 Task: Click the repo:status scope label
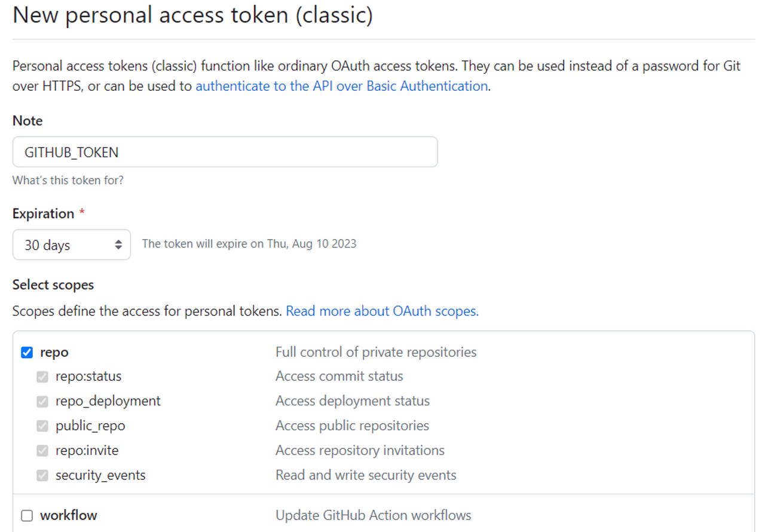click(x=88, y=377)
